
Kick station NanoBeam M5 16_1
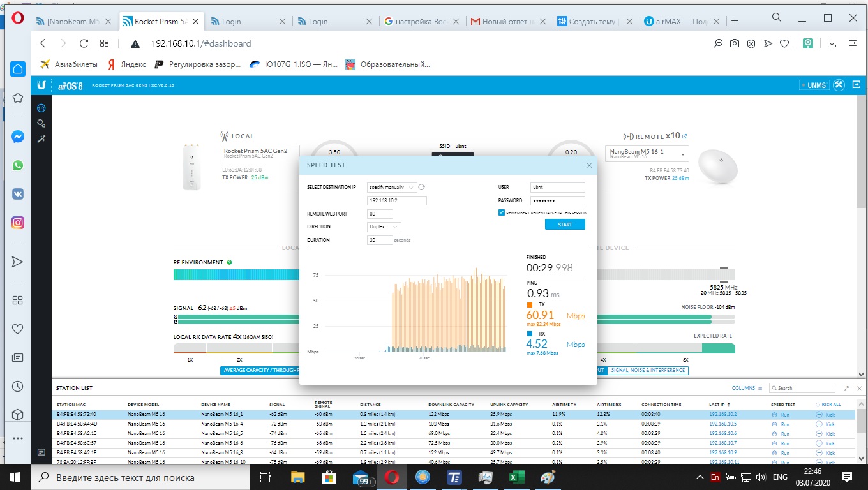coord(826,415)
